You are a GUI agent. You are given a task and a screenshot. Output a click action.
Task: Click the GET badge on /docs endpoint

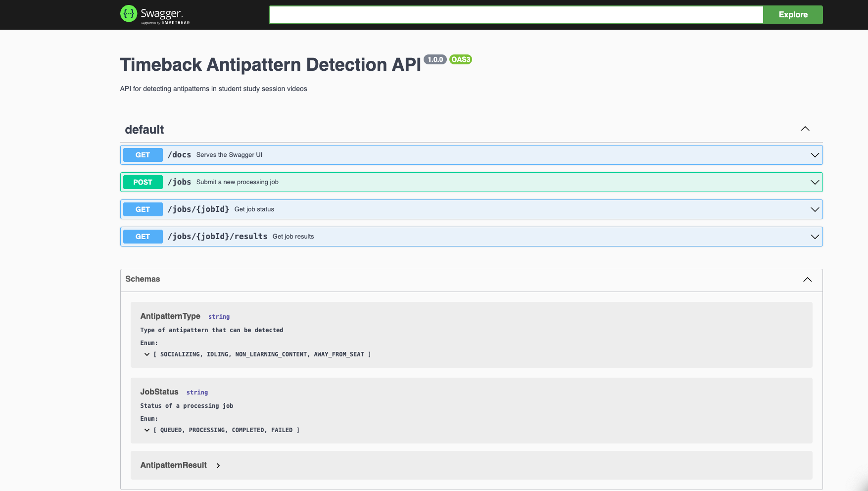143,154
